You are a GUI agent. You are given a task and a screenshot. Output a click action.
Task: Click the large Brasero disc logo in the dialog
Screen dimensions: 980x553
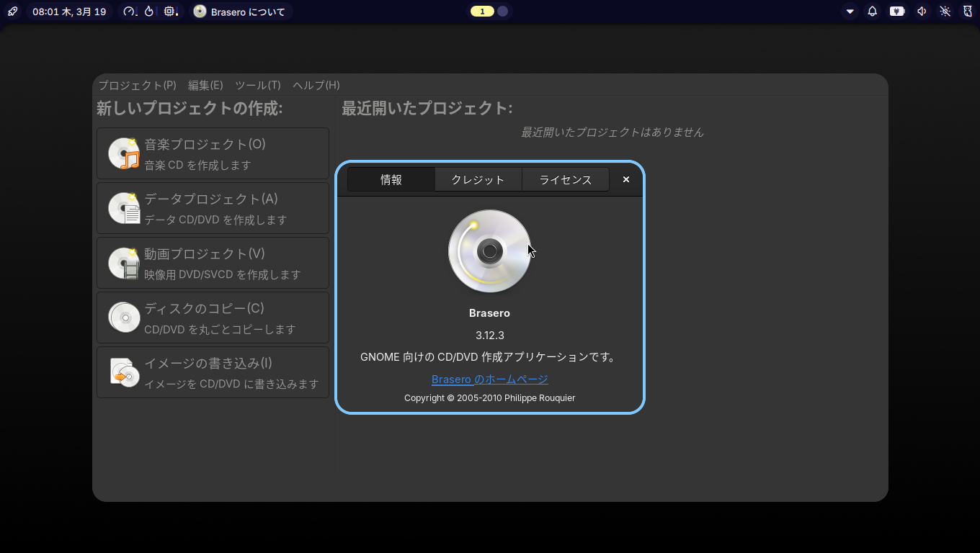click(x=490, y=251)
